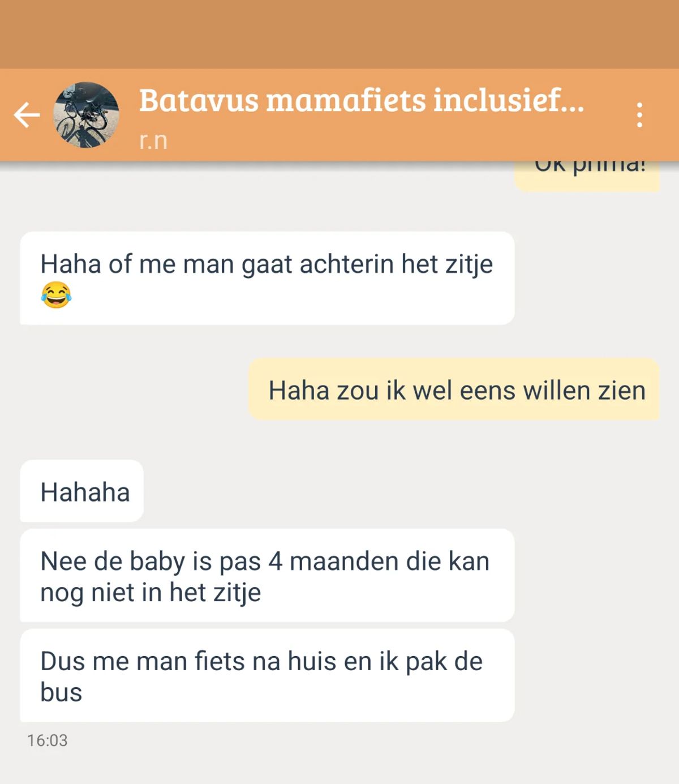Select the short 'Hahaha' message bubble

pos(81,491)
